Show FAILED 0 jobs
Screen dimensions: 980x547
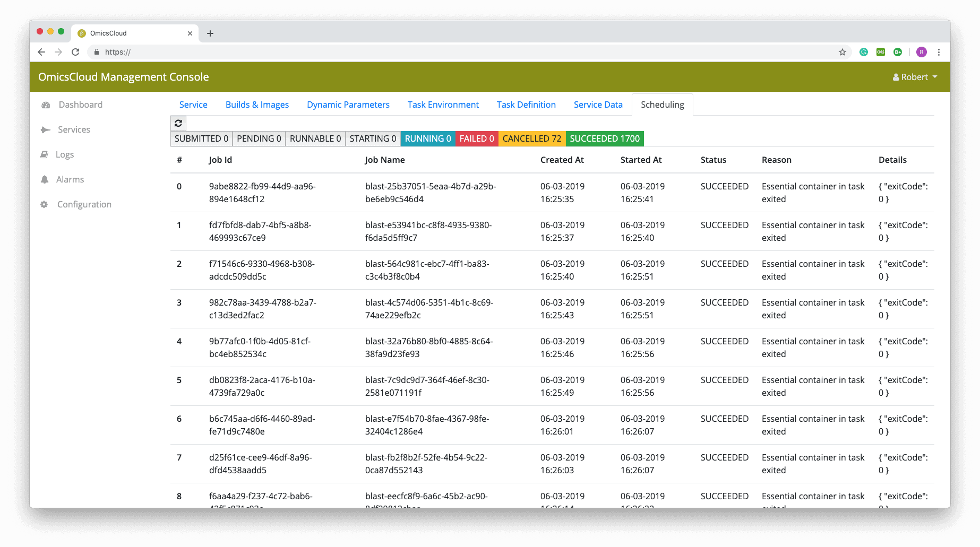point(477,139)
